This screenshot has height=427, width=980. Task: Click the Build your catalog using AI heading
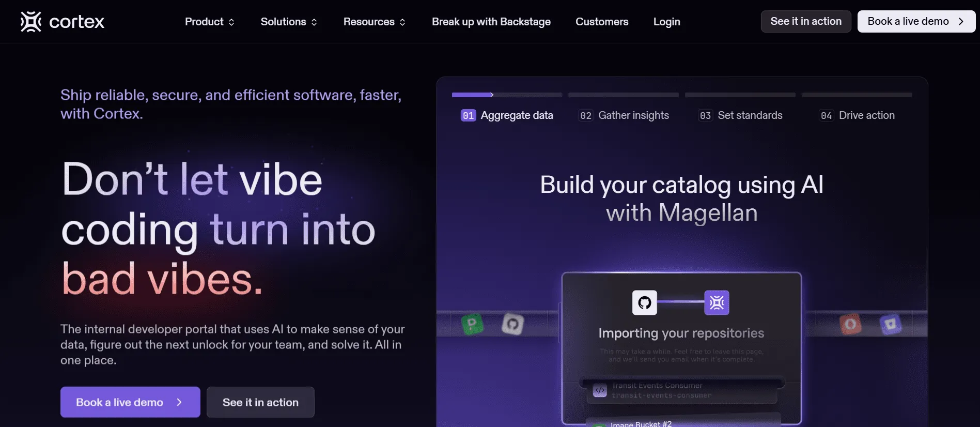682,199
